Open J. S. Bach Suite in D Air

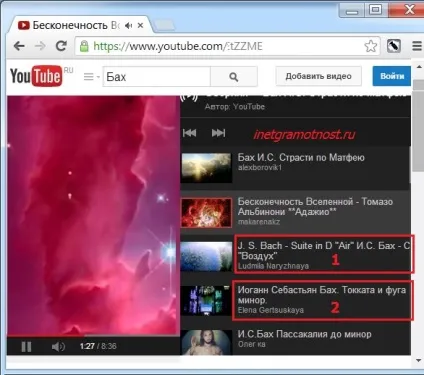[324, 251]
